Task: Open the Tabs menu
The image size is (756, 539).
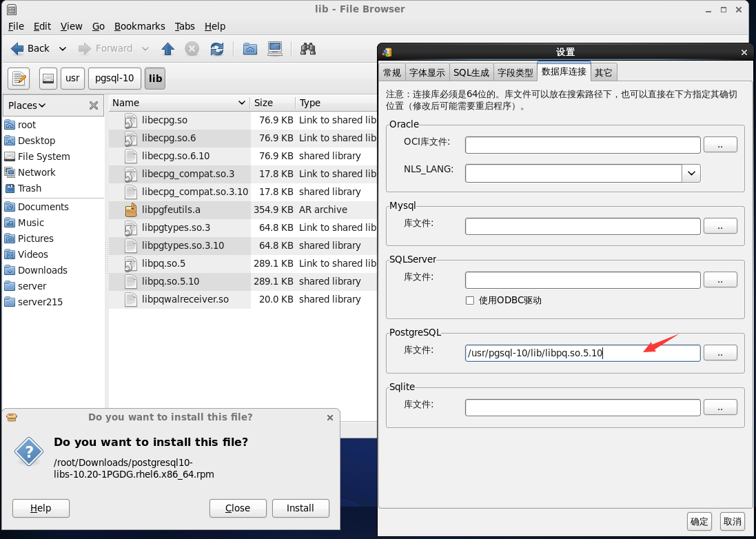Action: click(185, 26)
